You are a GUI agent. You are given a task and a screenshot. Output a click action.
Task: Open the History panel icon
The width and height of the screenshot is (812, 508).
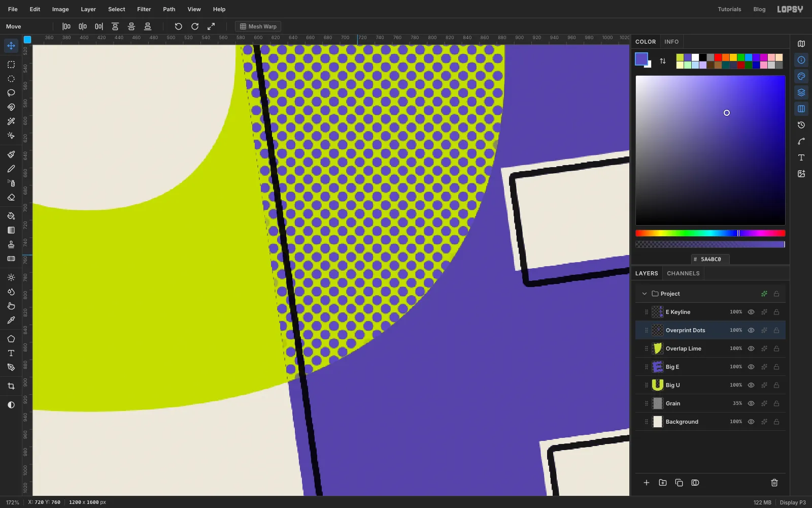[x=801, y=125]
